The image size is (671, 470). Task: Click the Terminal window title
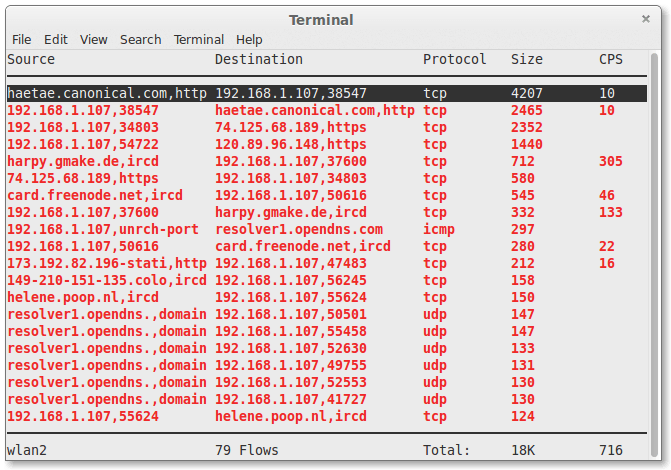[x=321, y=20]
